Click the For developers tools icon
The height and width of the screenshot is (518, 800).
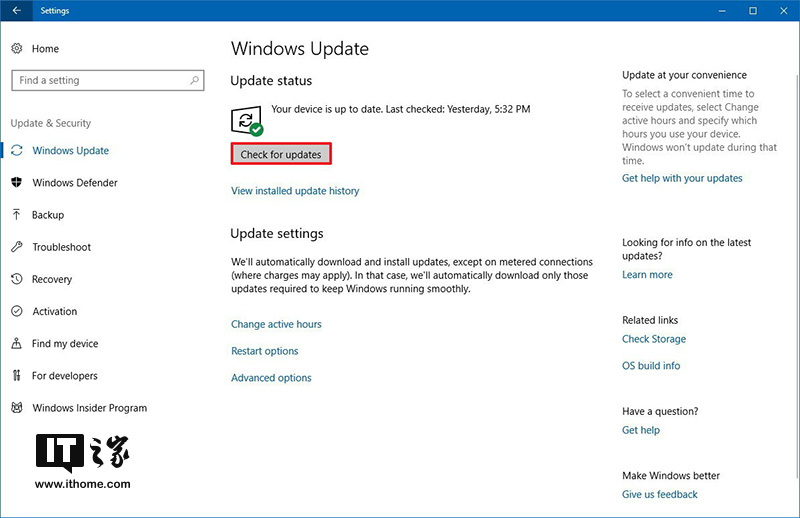(17, 375)
